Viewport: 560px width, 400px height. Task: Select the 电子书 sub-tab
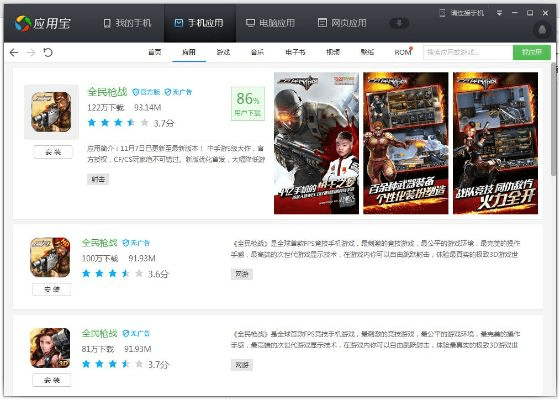click(x=295, y=52)
